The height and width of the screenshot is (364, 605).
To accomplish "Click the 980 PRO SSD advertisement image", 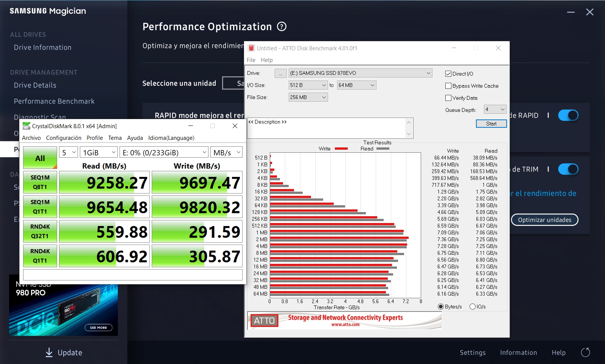I will pos(64,305).
